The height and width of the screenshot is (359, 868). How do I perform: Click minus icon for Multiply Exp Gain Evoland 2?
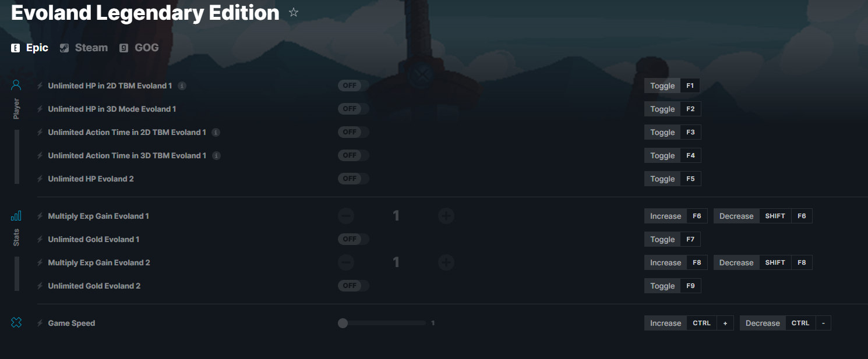click(345, 262)
